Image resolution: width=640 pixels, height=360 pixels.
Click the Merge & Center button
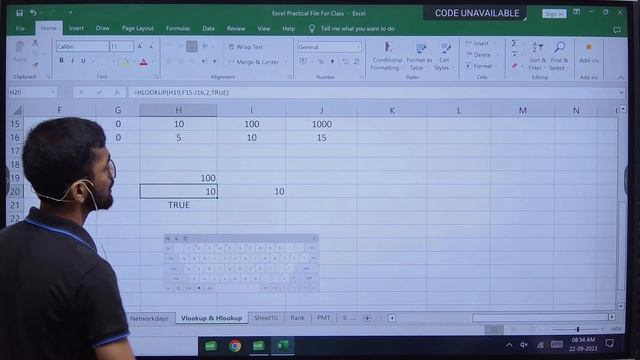tap(254, 62)
